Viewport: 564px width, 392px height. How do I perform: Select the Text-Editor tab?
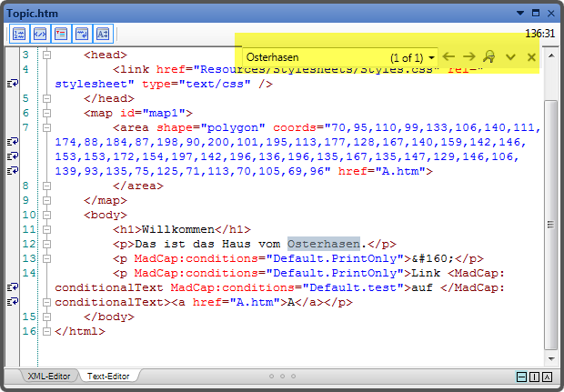click(x=107, y=376)
